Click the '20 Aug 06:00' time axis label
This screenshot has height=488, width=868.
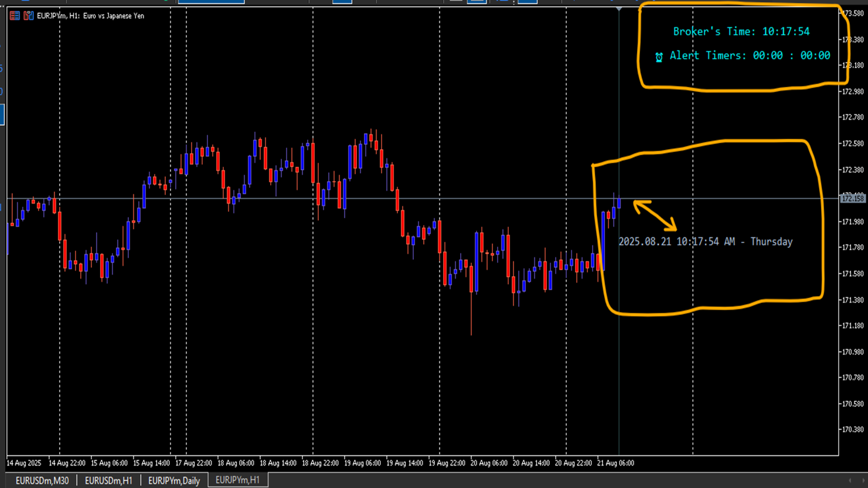coord(489,463)
